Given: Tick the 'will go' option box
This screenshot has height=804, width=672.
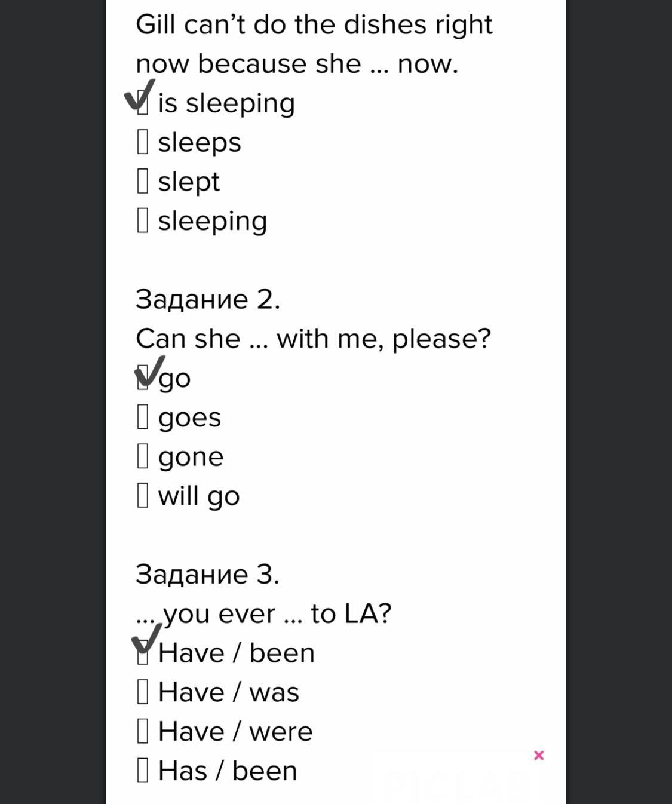Looking at the screenshot, I should [x=143, y=495].
